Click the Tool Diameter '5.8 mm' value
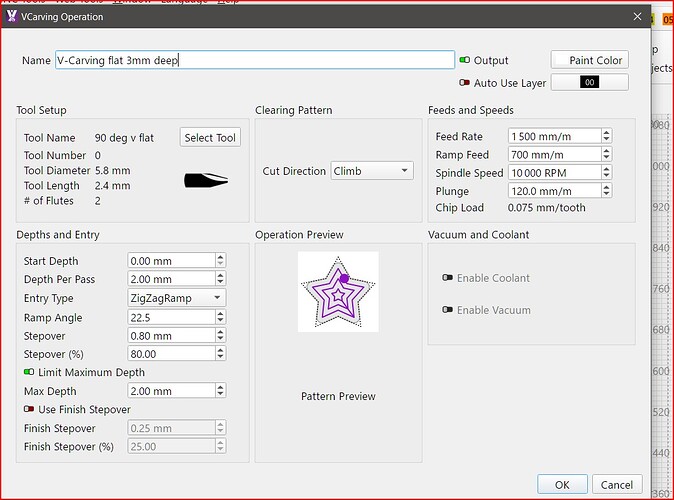 tap(113, 170)
